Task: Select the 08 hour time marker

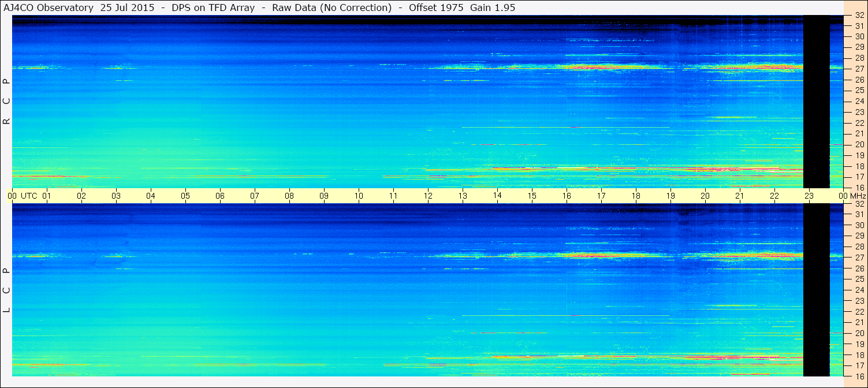Action: [x=289, y=196]
